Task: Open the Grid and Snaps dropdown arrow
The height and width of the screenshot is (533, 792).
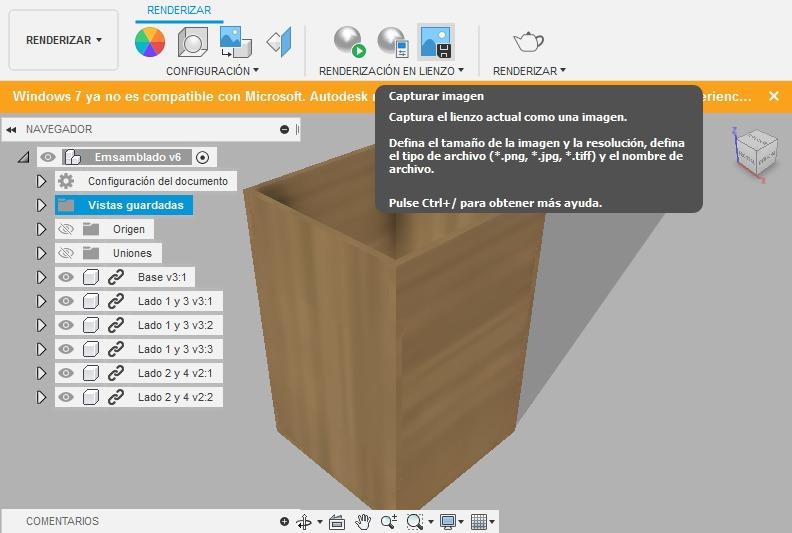Action: (491, 522)
